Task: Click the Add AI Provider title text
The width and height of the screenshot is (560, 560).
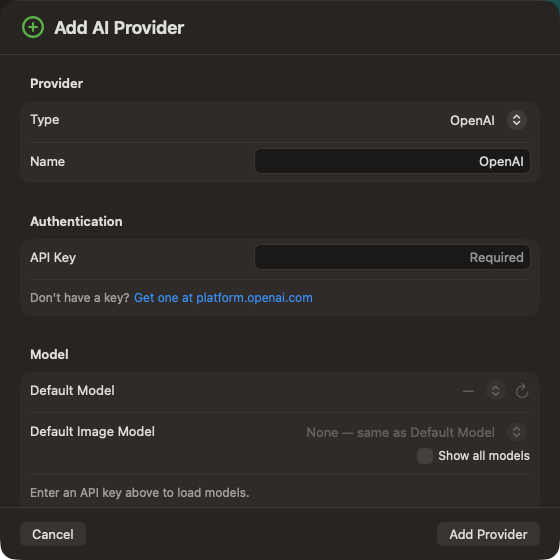Action: [x=119, y=28]
